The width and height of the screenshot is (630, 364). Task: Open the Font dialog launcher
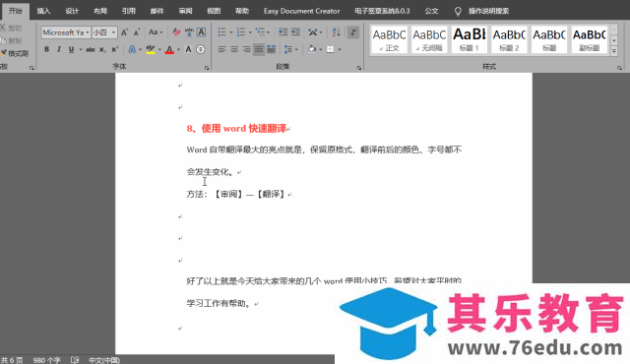point(207,68)
